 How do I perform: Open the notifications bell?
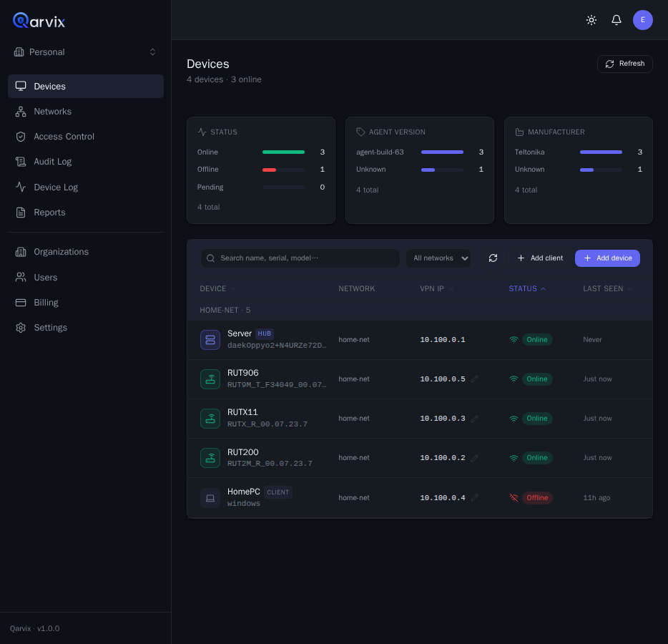click(616, 20)
